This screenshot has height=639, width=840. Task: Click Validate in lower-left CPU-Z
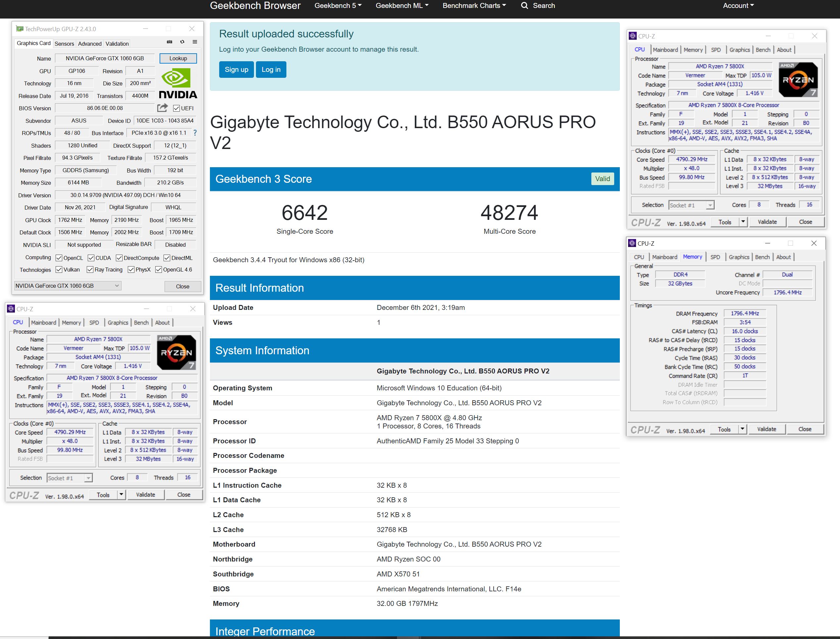click(x=145, y=494)
